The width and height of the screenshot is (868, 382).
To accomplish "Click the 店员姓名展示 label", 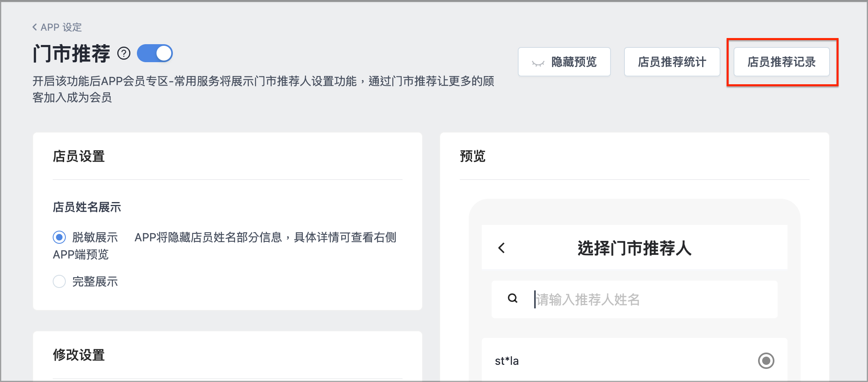I will click(87, 207).
